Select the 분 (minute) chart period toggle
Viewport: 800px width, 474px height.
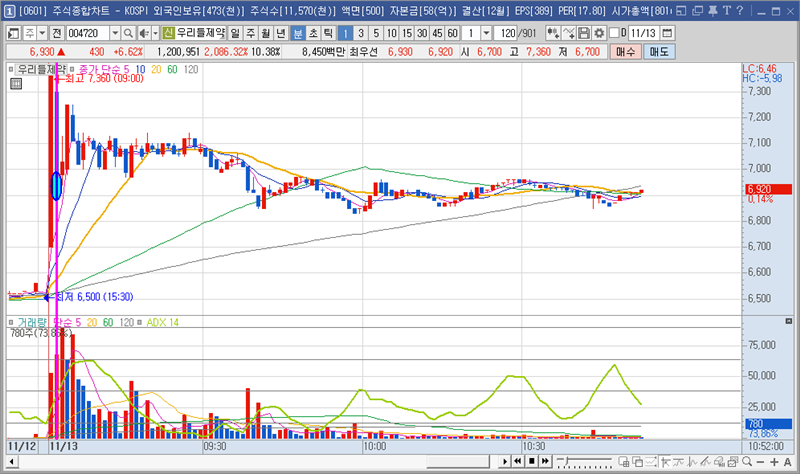pyautogui.click(x=298, y=33)
